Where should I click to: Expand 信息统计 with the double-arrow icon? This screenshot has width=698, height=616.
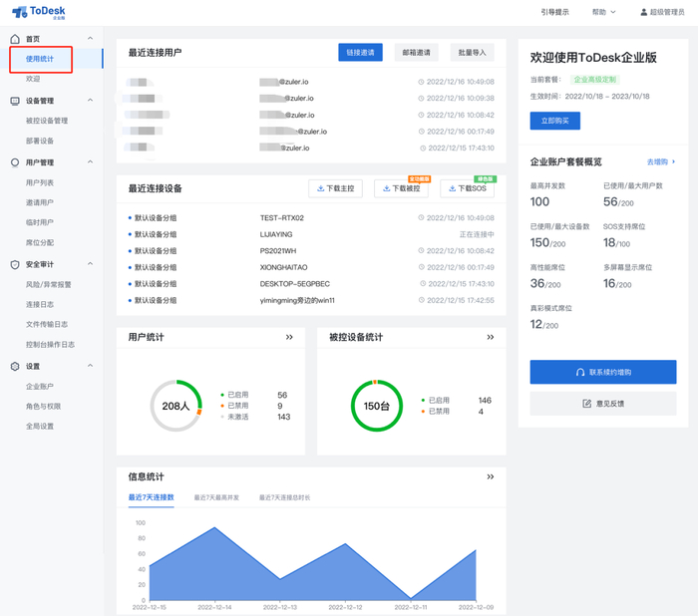coord(491,476)
